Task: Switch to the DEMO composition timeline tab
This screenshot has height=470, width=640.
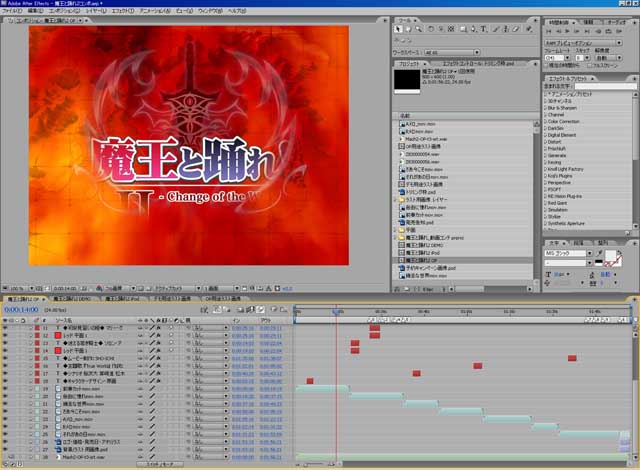Action: click(x=72, y=299)
